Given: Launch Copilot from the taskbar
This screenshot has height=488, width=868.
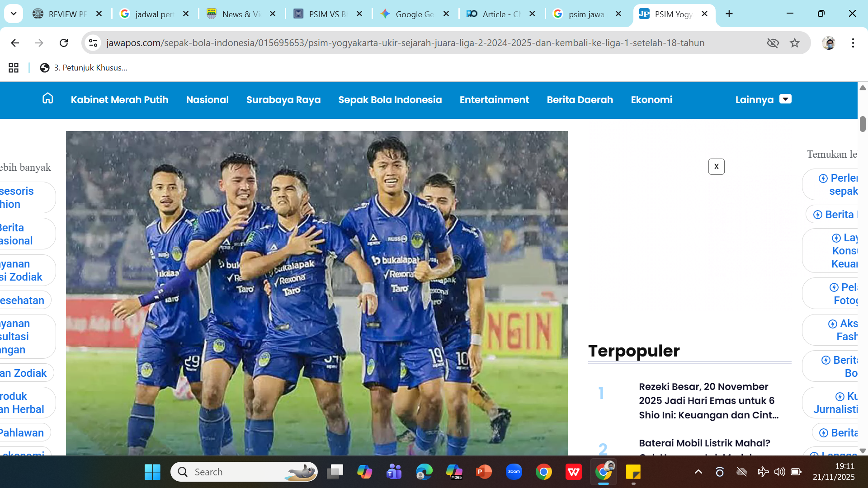Looking at the screenshot, I should 364,472.
